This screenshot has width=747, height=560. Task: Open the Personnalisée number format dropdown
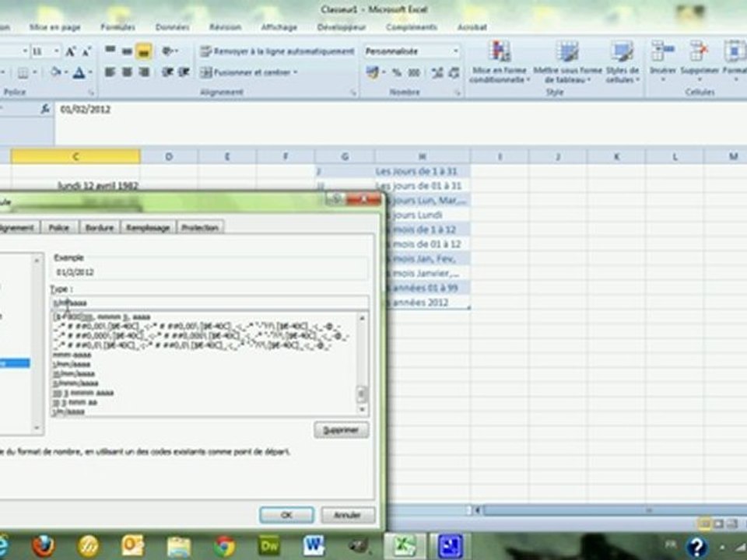455,51
